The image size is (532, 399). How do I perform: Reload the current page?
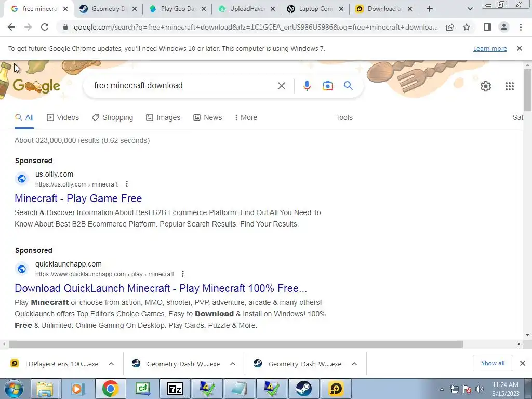[45, 27]
